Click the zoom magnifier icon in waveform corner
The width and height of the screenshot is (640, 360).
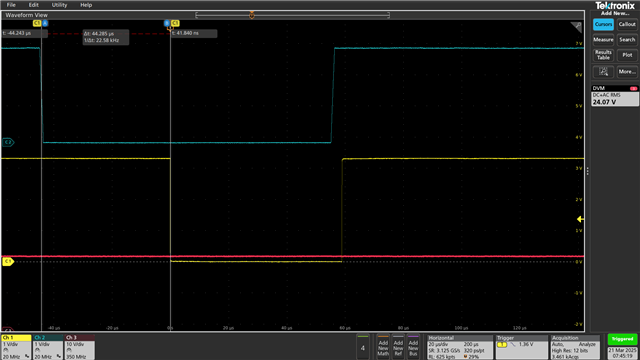pos(576,27)
